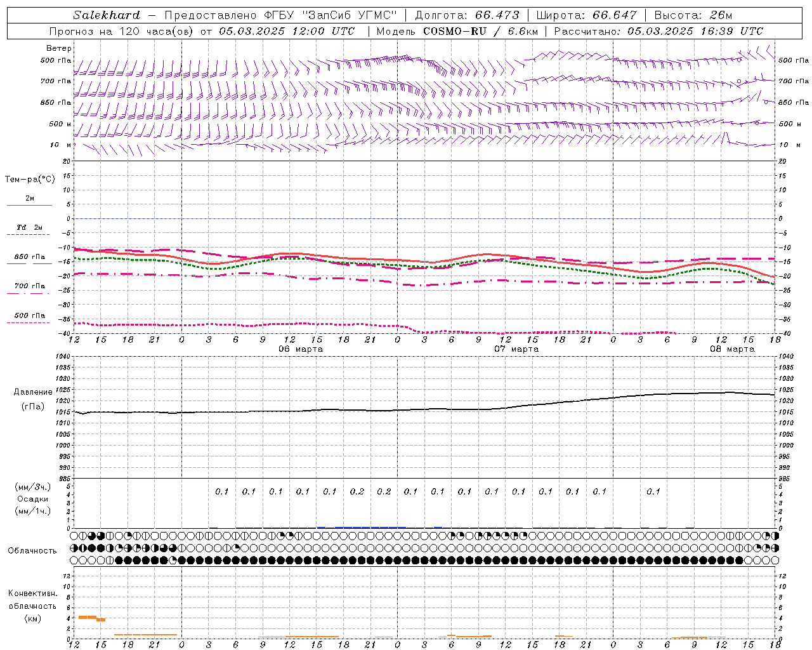The height and width of the screenshot is (650, 812).
Task: Click the 'Облачность' cloud cover label
Action: [32, 550]
